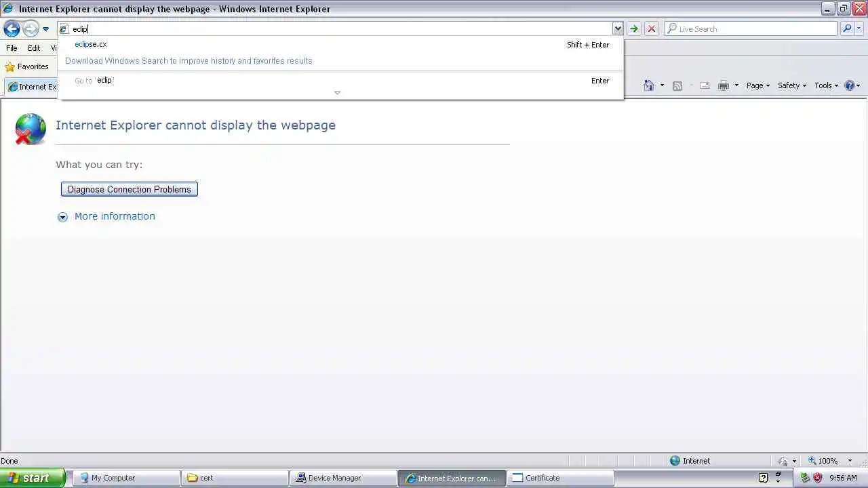Image resolution: width=868 pixels, height=488 pixels.
Task: Click the Internet Explorer title bar icon
Action: 7,9
